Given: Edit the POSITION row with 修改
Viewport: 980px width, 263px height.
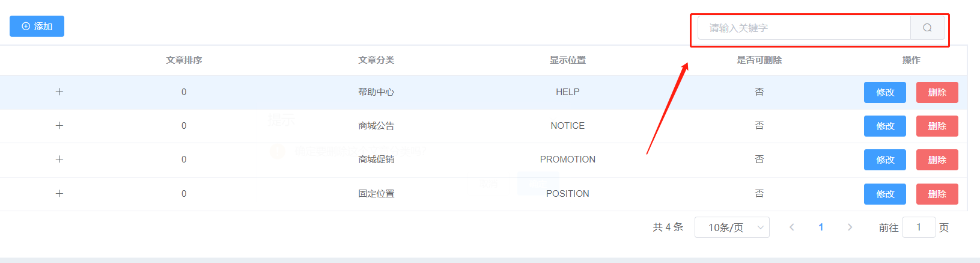Looking at the screenshot, I should pos(885,194).
